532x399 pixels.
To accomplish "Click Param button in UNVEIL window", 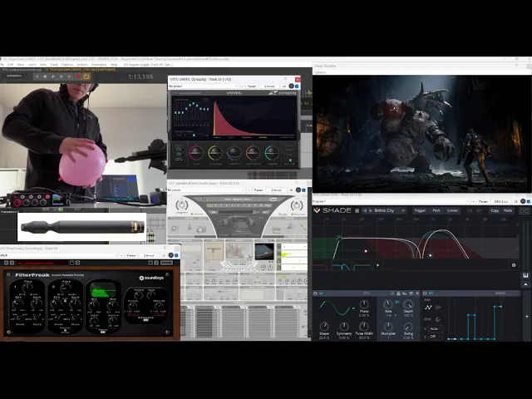I will click(252, 86).
